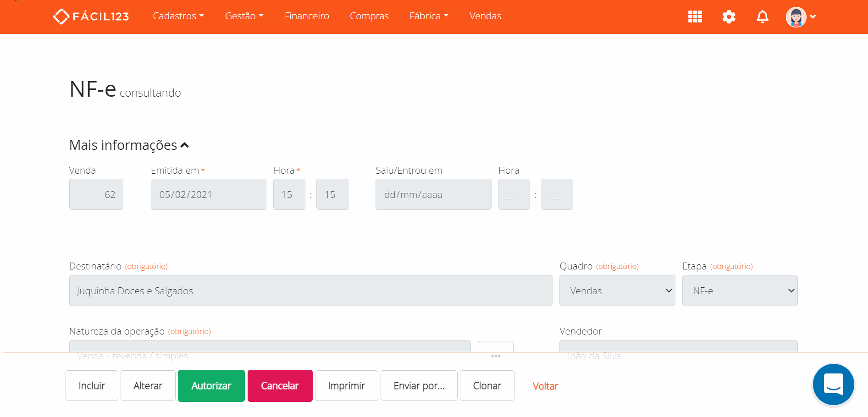868x417 pixels.
Task: Expand the Fábrica menu
Action: [x=429, y=16]
